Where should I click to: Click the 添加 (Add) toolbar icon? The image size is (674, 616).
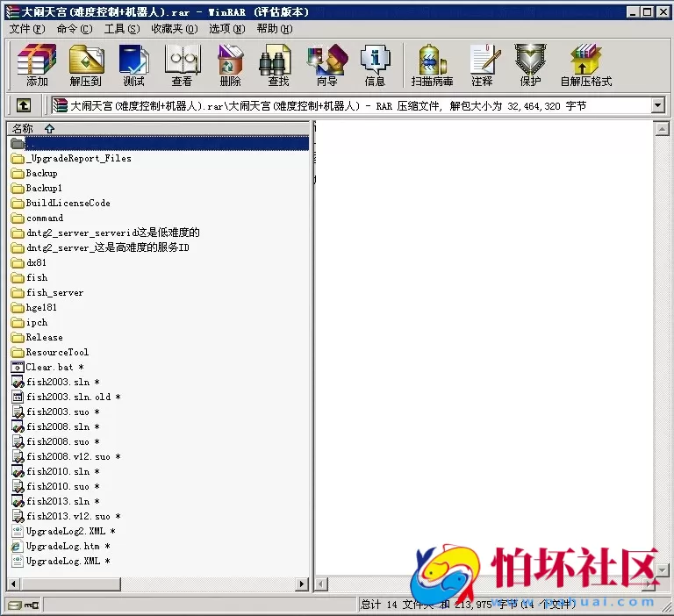37,64
